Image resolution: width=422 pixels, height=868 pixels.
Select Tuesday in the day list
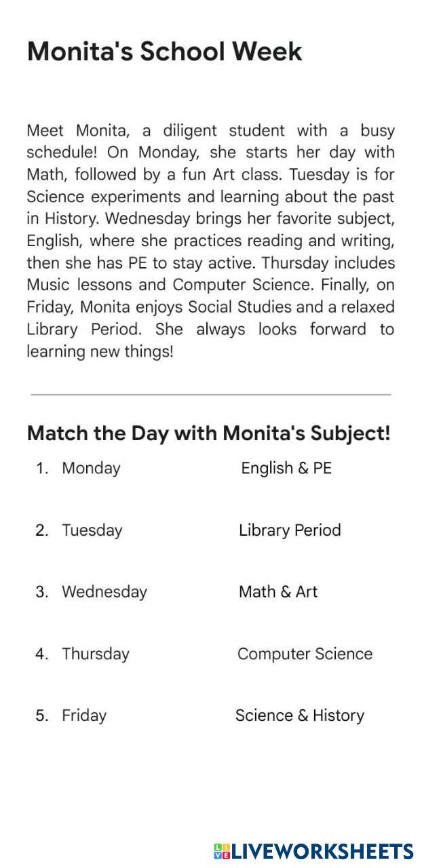tap(92, 530)
